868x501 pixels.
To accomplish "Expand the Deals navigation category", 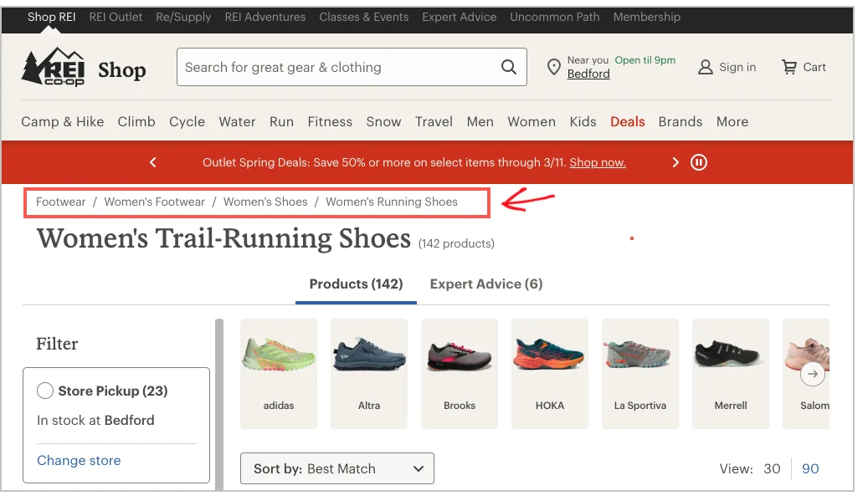I will (x=627, y=121).
